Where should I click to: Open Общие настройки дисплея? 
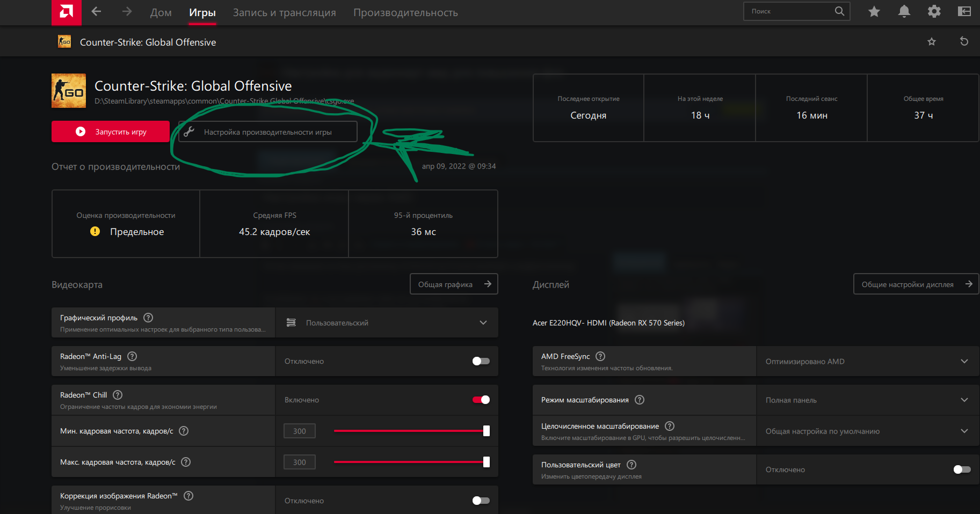(x=916, y=284)
